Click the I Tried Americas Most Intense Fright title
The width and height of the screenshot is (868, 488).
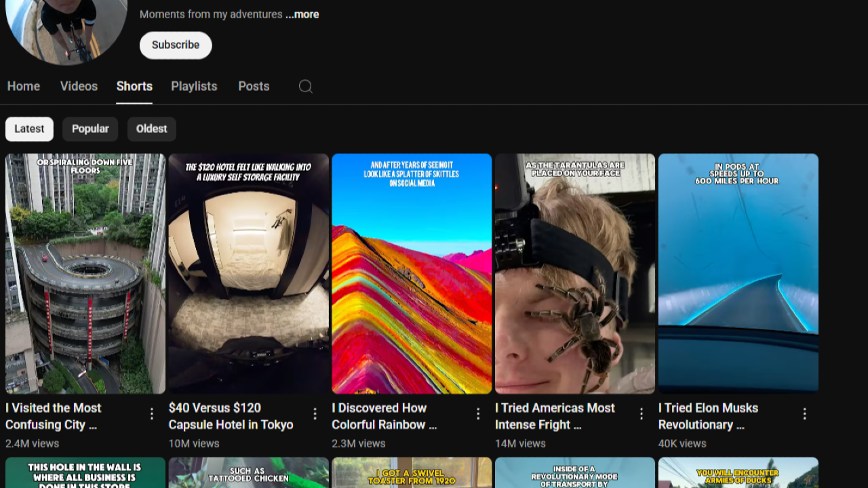coord(555,416)
